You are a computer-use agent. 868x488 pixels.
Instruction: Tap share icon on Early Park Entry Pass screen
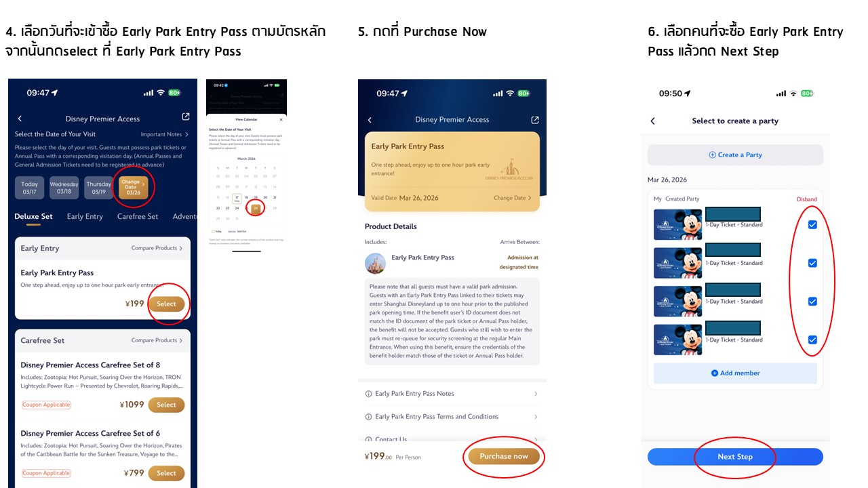point(535,119)
